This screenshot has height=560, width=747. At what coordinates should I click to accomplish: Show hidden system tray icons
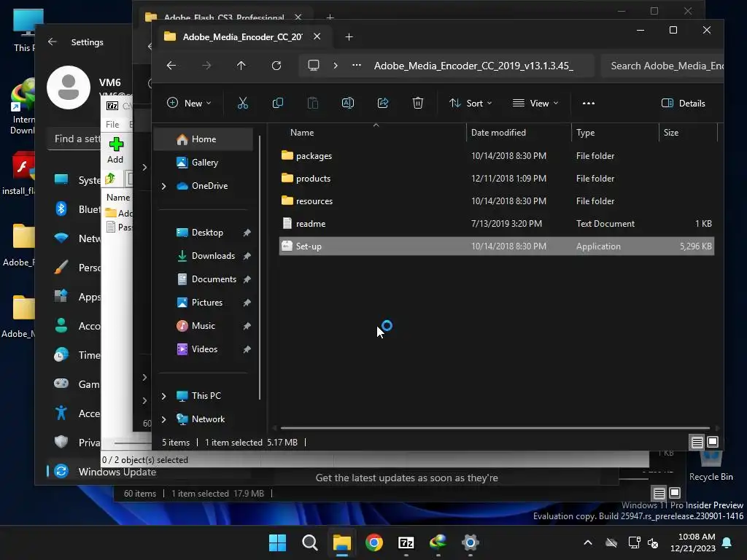click(588, 542)
